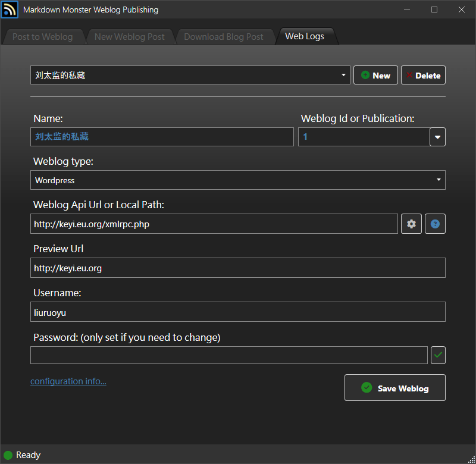This screenshot has height=464, width=476.
Task: Save the weblog configuration
Action: (394, 387)
